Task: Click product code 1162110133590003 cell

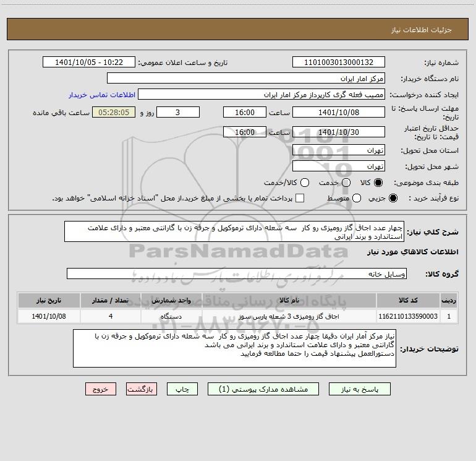Action: [408, 316]
